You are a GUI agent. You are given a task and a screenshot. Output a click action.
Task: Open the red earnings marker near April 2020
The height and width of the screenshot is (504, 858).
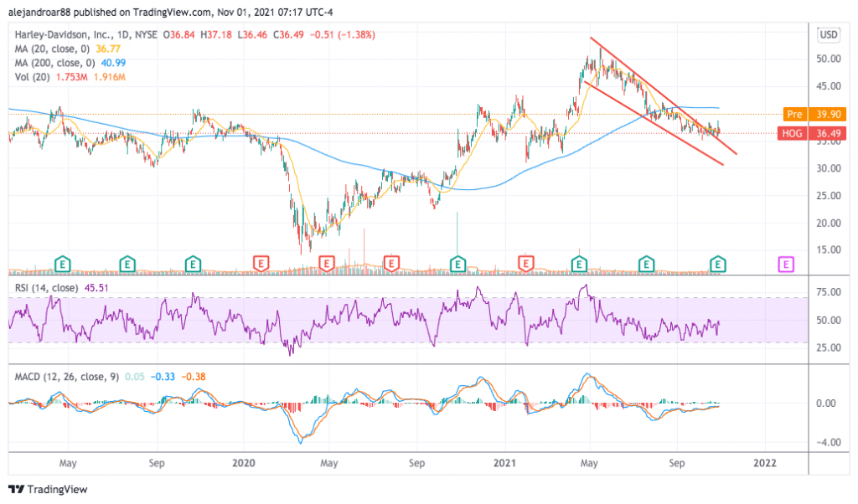point(327,265)
